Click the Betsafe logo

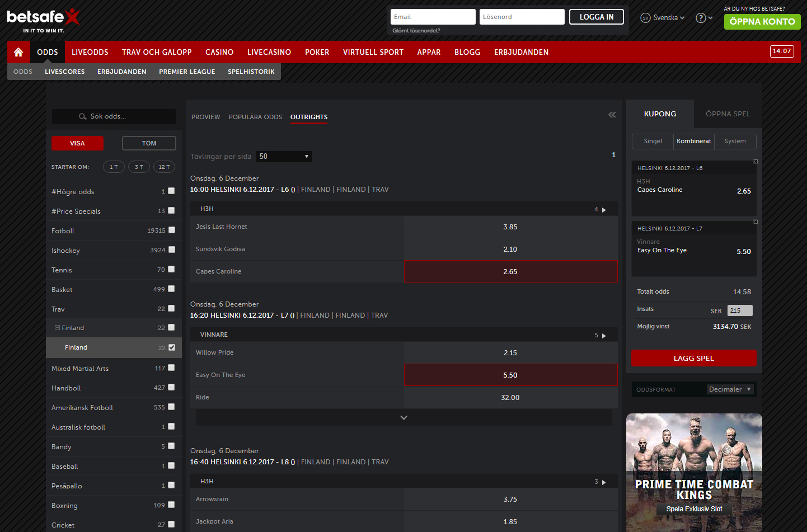point(42,17)
